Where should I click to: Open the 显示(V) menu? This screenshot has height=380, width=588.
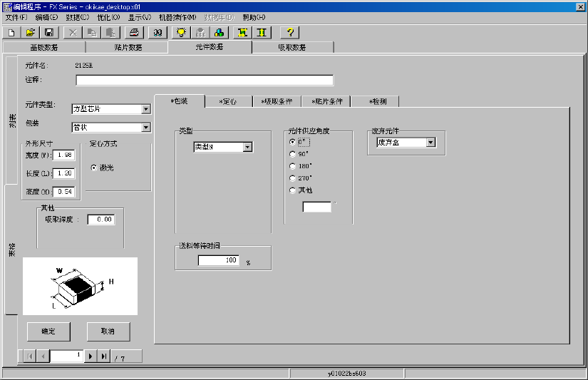pos(140,17)
